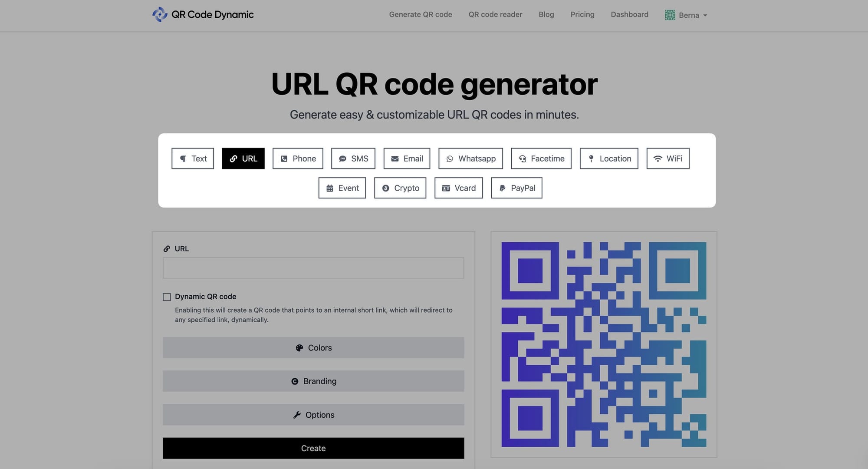Viewport: 868px width, 469px height.
Task: Select the SMS QR type icon
Action: pyautogui.click(x=342, y=158)
